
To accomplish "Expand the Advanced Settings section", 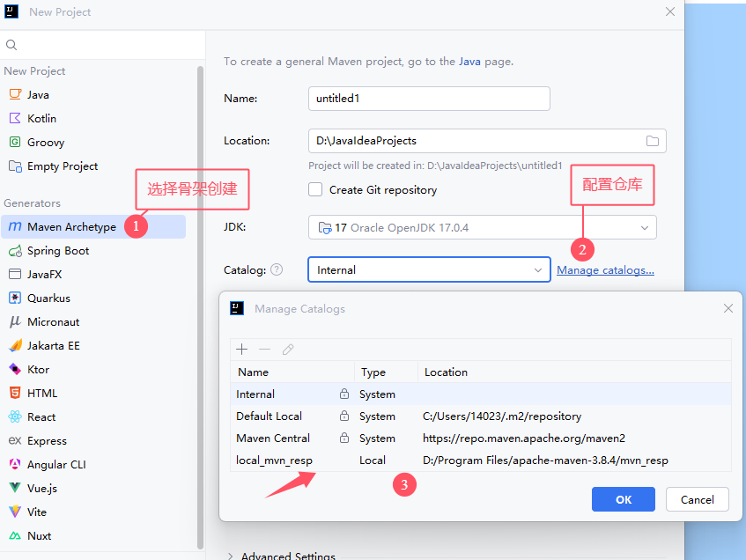I will click(x=230, y=556).
